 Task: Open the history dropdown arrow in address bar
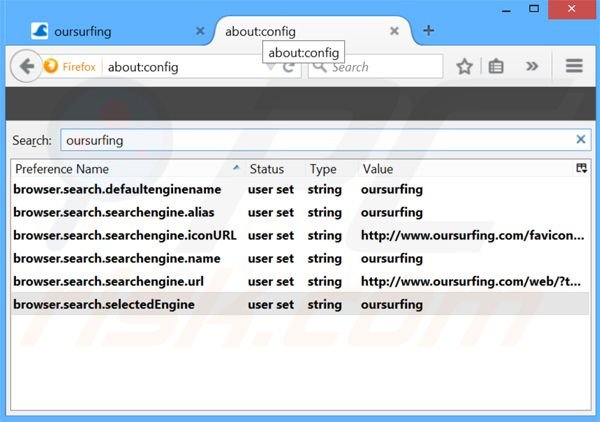[271, 68]
